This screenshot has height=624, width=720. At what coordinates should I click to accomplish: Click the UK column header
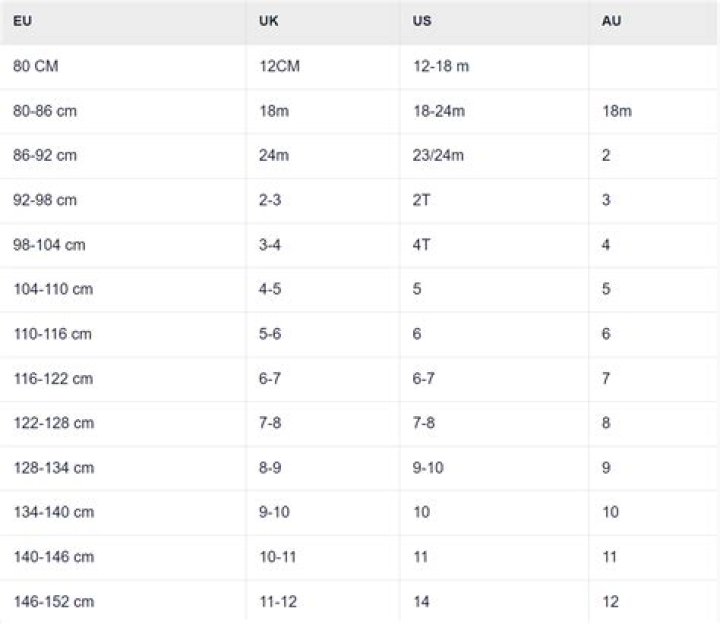269,21
